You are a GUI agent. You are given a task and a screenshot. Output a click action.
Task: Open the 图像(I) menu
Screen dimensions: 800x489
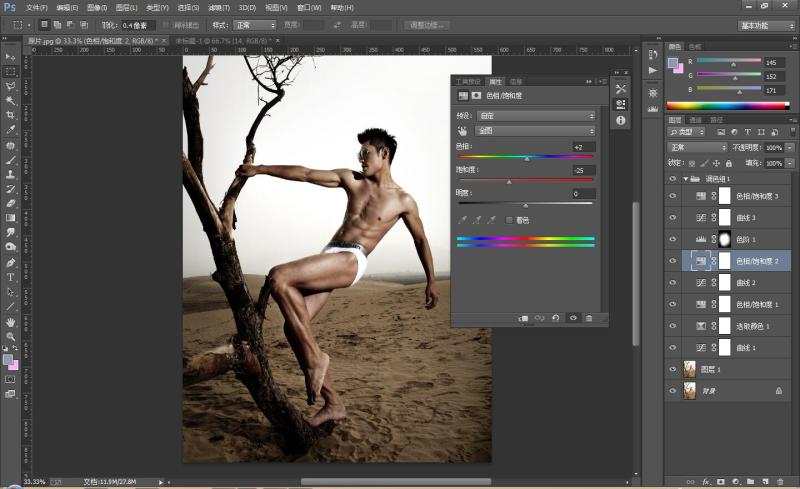coord(97,8)
